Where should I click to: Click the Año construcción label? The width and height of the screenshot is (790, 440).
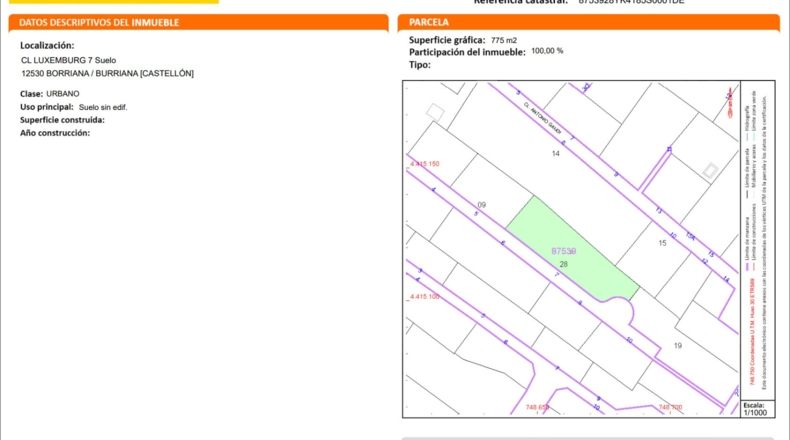[x=55, y=133]
